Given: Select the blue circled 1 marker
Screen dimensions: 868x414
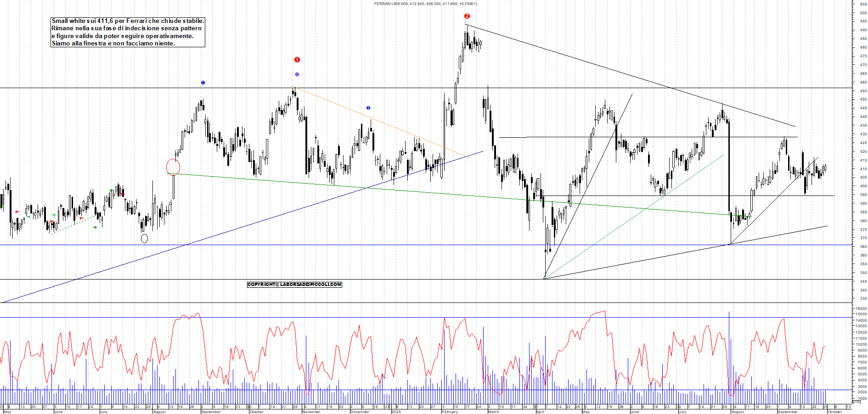Looking at the screenshot, I should click(203, 83).
